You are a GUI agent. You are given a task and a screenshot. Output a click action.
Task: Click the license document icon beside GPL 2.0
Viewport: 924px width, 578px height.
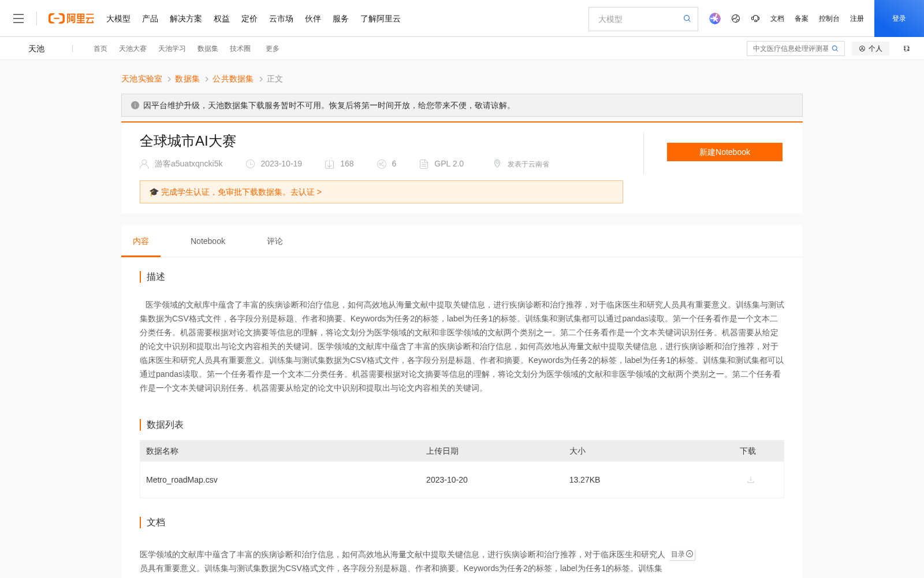click(x=424, y=164)
